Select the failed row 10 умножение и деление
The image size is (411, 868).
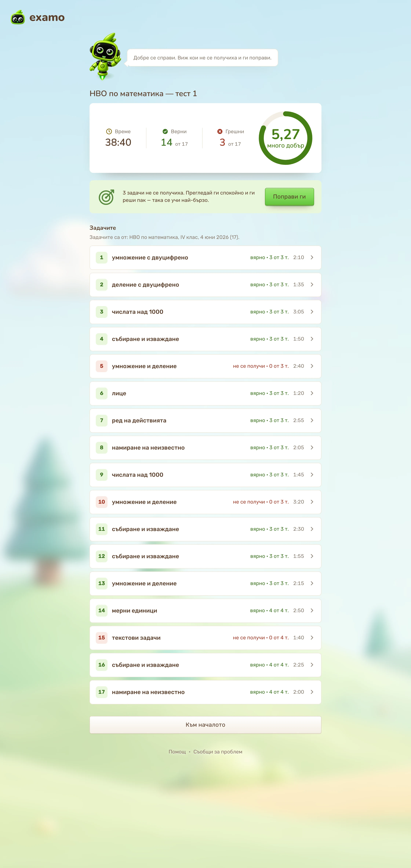(x=205, y=502)
